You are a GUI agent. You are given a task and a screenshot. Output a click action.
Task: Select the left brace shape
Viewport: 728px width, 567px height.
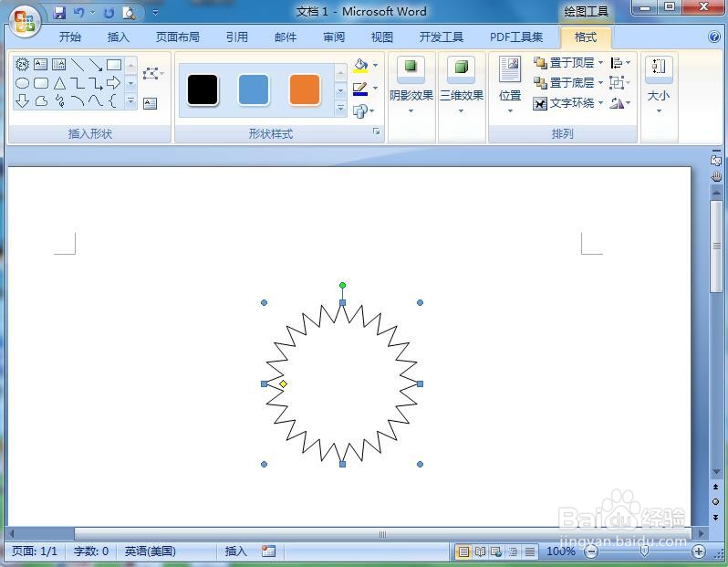113,100
